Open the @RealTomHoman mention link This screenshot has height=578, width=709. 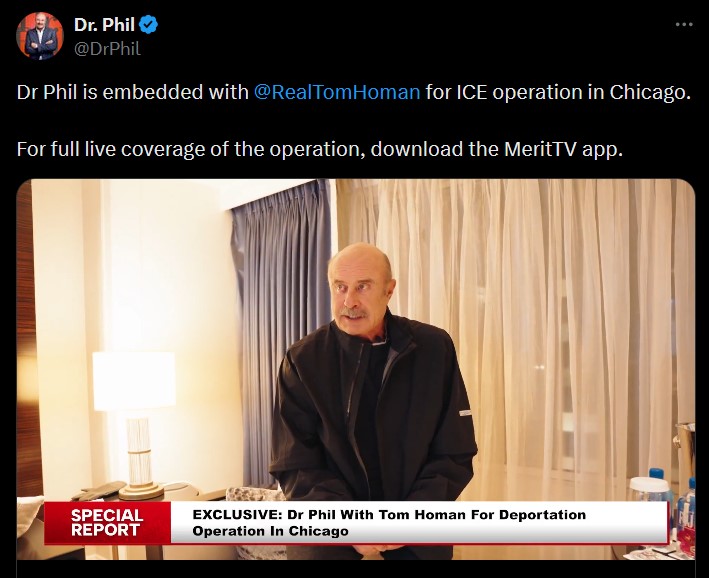[x=337, y=92]
